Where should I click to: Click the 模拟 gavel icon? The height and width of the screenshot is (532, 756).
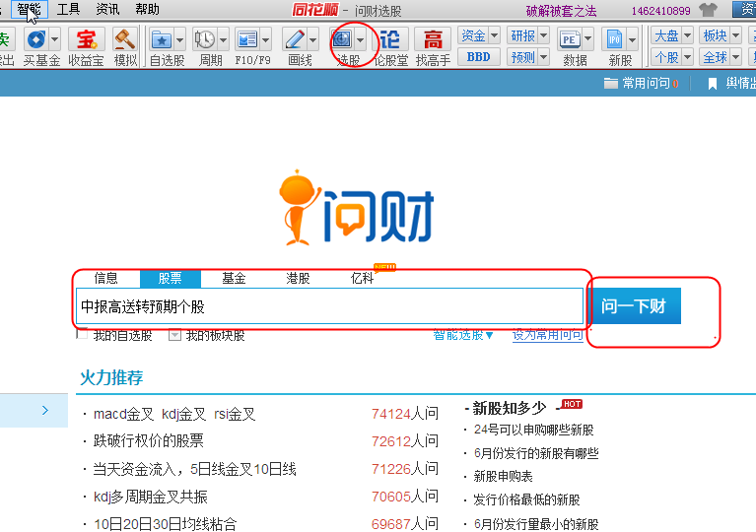(x=125, y=39)
